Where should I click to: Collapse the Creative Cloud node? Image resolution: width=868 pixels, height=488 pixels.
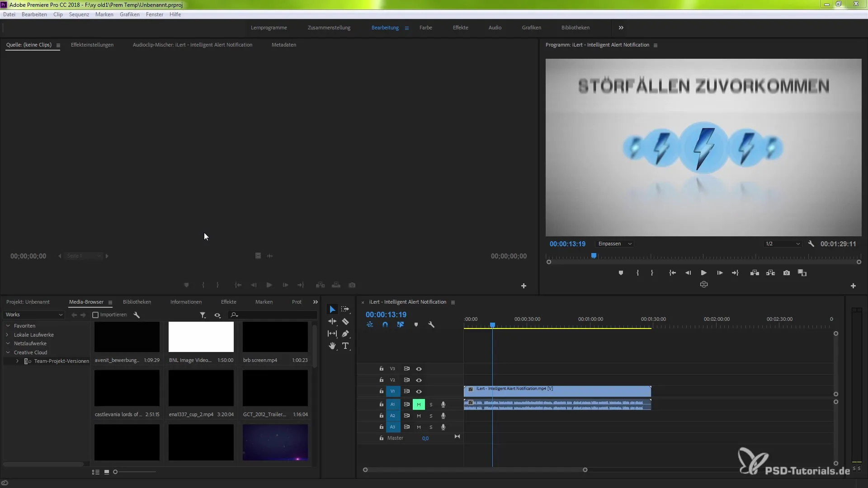(x=8, y=352)
